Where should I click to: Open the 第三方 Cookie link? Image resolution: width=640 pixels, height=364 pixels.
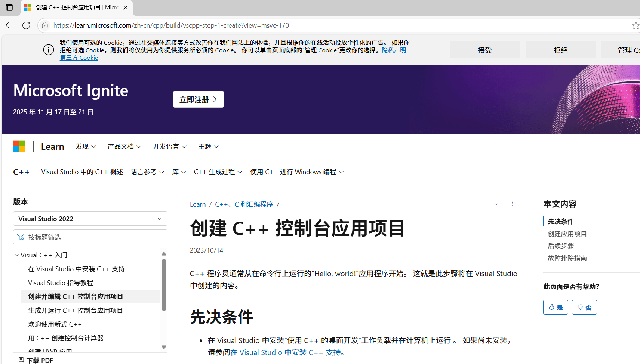click(79, 58)
